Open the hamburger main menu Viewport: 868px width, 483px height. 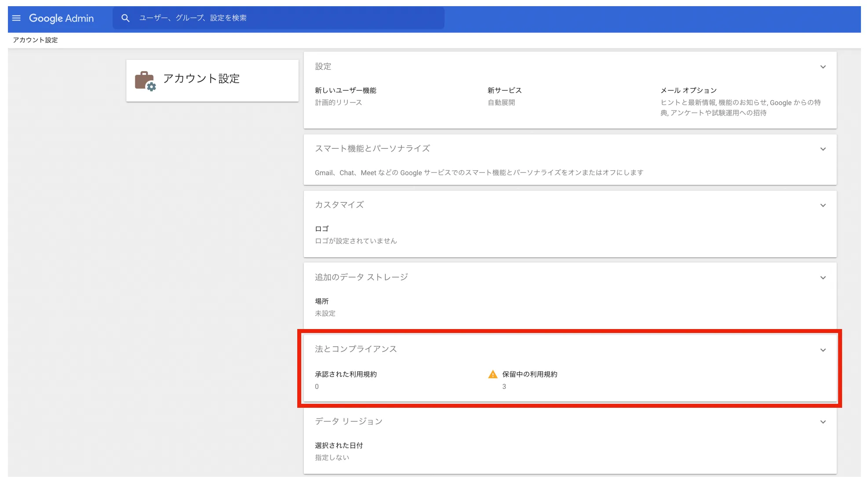pyautogui.click(x=16, y=18)
